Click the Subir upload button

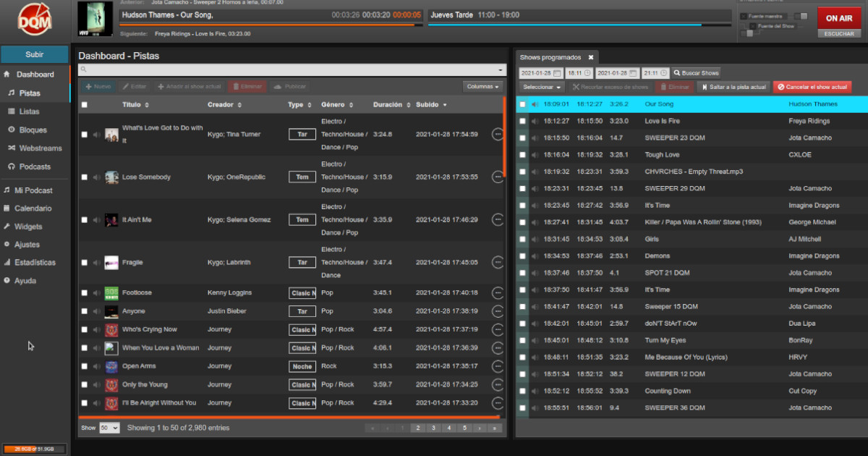pyautogui.click(x=34, y=54)
